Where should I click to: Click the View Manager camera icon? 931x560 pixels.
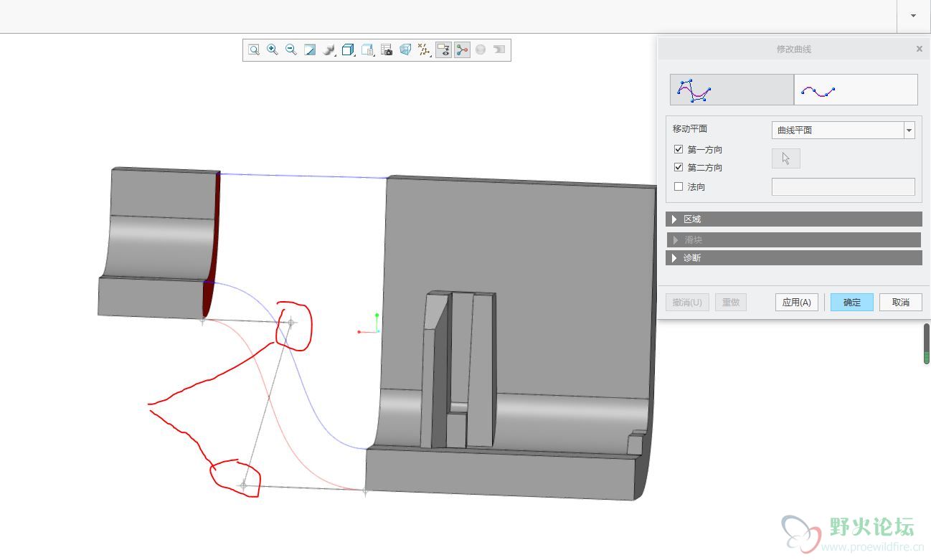pos(387,49)
